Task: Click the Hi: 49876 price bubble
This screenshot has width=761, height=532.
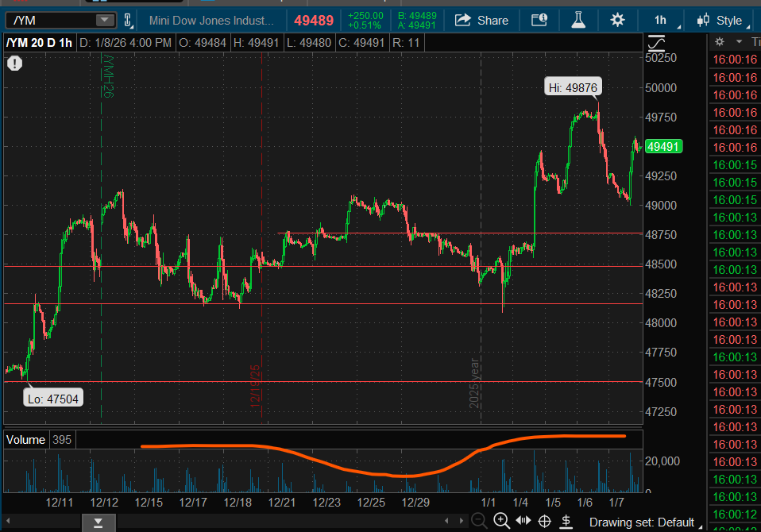Action: pyautogui.click(x=573, y=87)
